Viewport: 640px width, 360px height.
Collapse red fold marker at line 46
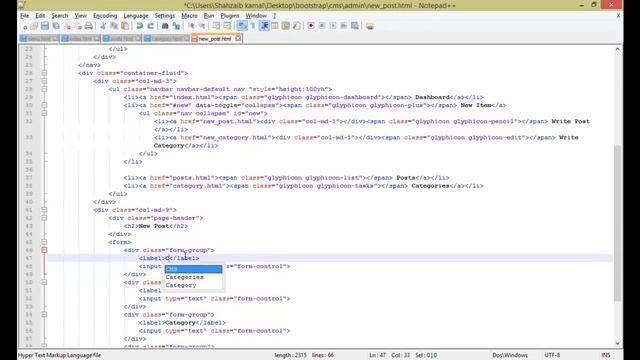pos(44,250)
